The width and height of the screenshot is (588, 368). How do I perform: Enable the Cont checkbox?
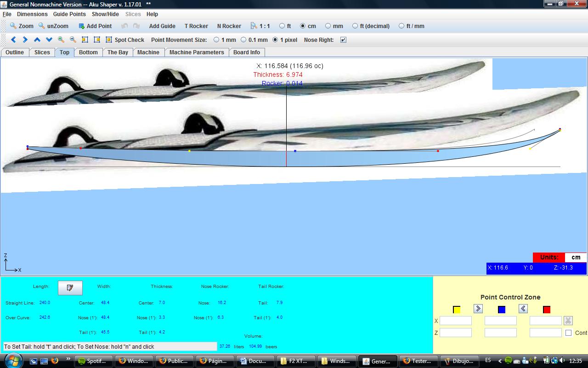[x=568, y=333]
